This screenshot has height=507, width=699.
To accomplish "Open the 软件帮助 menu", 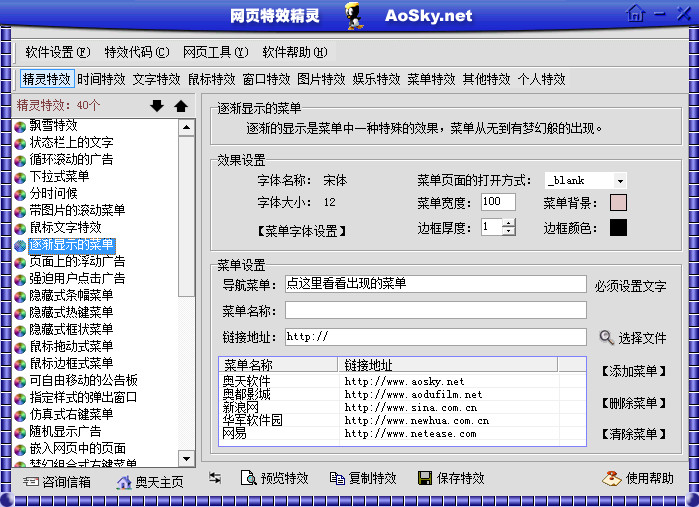I will coord(295,52).
